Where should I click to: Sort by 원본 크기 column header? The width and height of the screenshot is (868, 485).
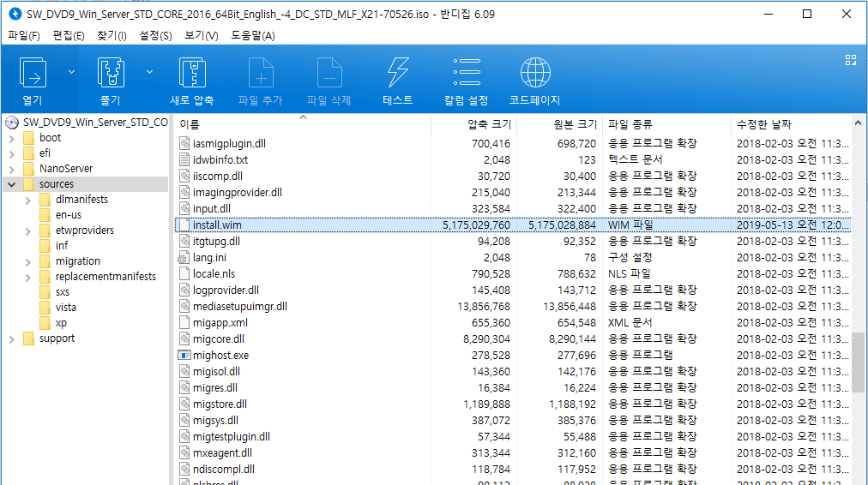pos(575,124)
